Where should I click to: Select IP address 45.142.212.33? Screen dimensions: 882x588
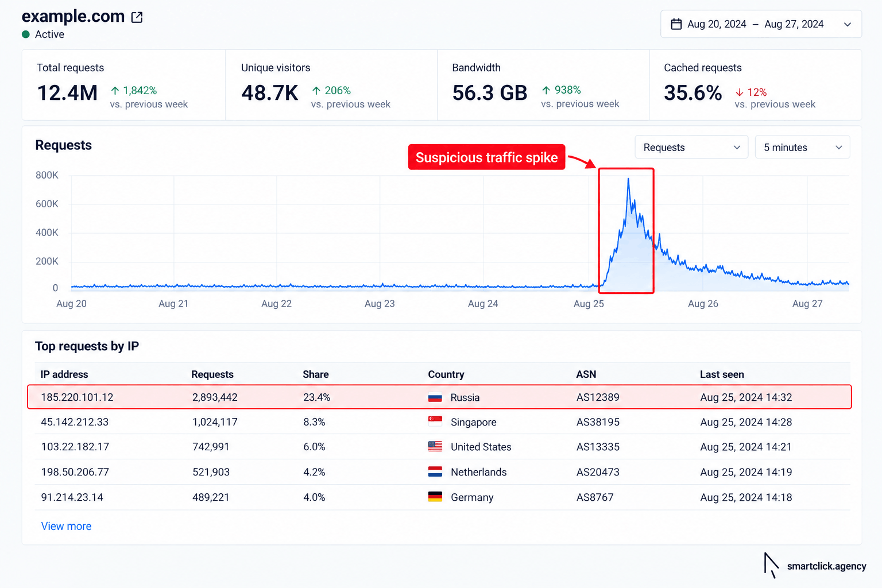[75, 422]
